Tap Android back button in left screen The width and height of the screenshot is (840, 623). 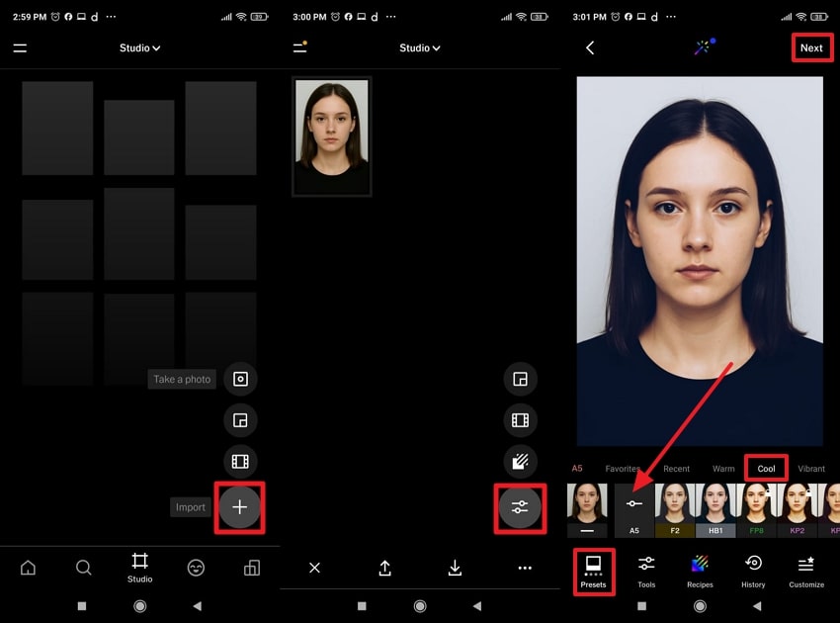pos(197,606)
